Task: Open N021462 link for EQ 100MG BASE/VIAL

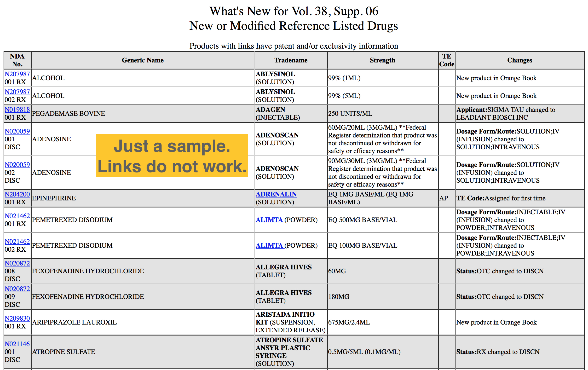Action: 17,241
